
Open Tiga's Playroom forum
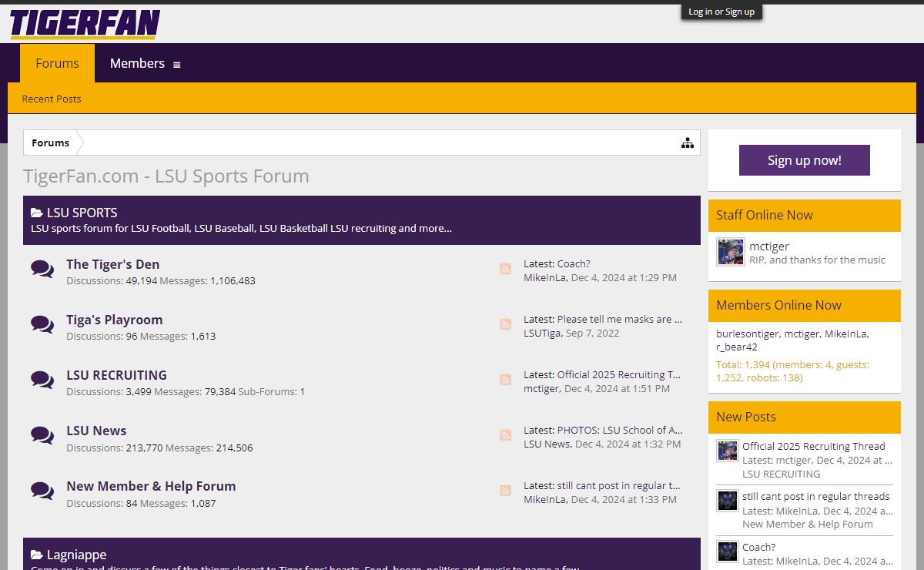click(x=115, y=320)
